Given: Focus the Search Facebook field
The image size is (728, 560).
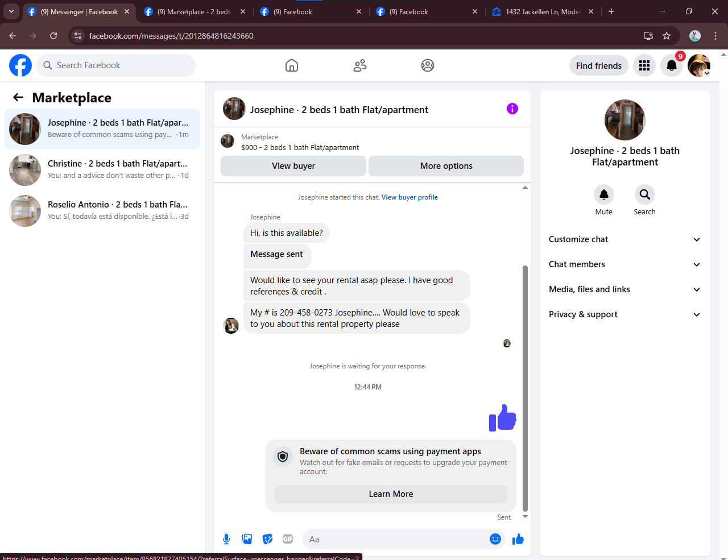Looking at the screenshot, I should pos(116,65).
